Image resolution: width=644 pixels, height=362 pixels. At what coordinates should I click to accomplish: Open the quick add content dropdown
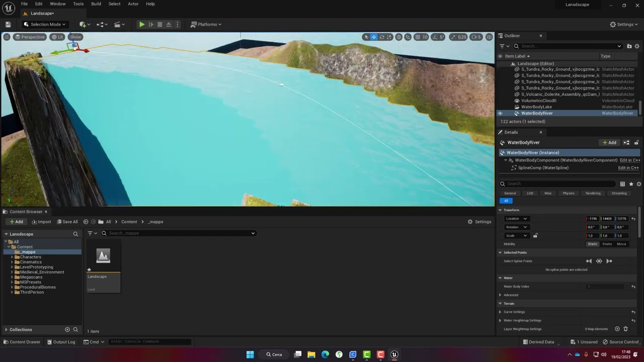pyautogui.click(x=85, y=24)
